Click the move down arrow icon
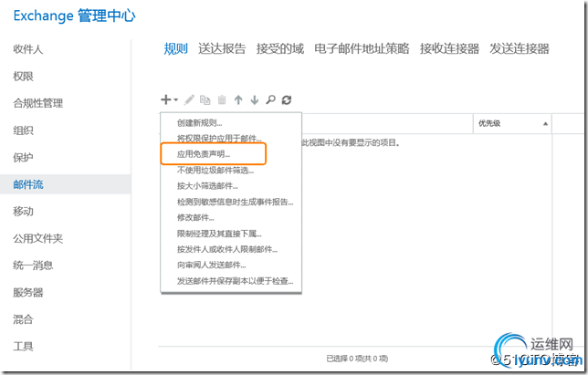588x375 pixels. (x=255, y=99)
